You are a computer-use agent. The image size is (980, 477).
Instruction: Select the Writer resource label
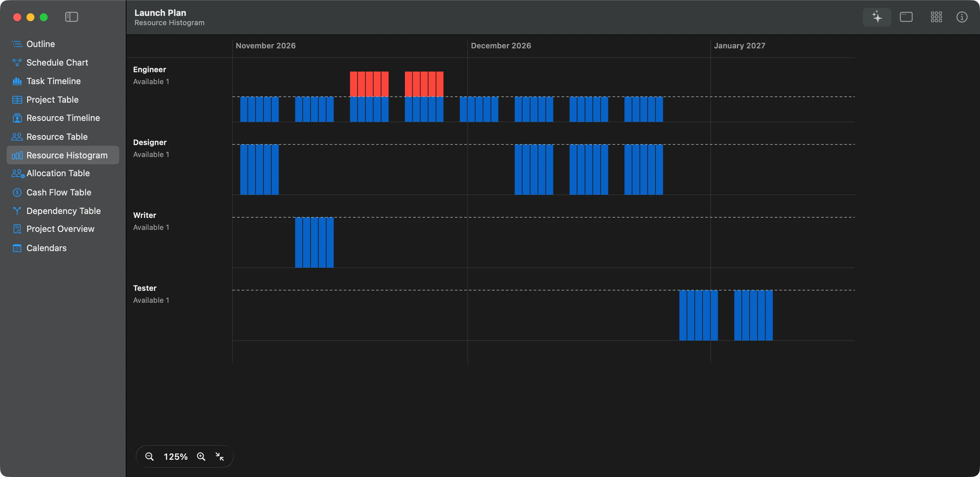(x=145, y=215)
